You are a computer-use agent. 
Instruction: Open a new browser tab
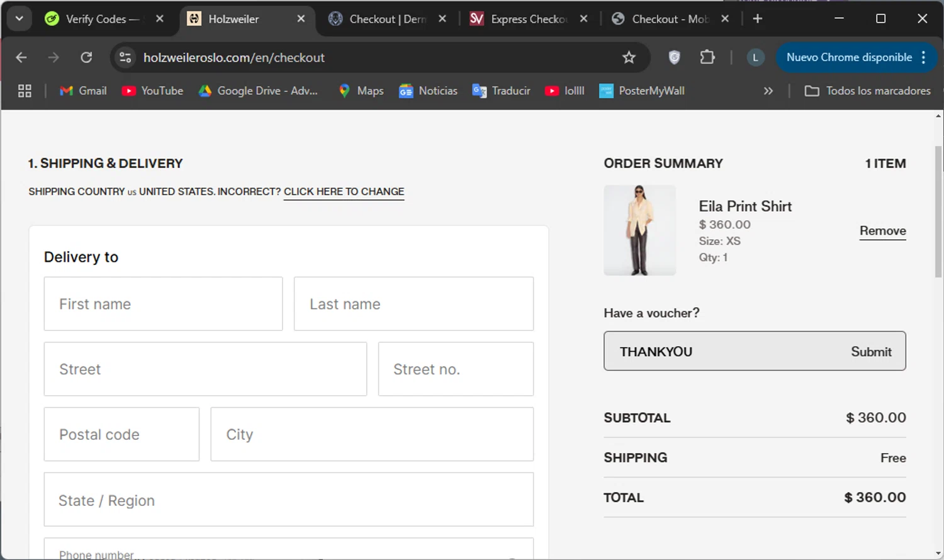pyautogui.click(x=758, y=19)
